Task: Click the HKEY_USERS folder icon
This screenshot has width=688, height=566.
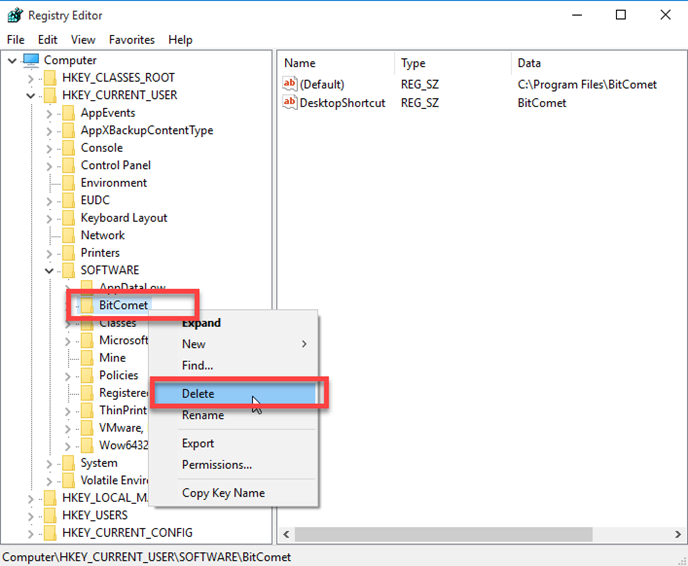Action: pos(50,515)
